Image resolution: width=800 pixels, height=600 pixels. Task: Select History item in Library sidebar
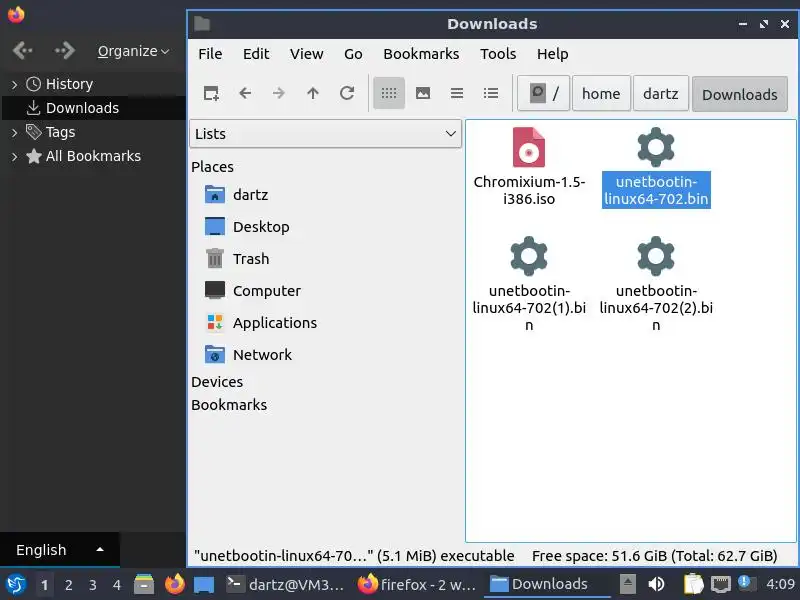pyautogui.click(x=60, y=84)
